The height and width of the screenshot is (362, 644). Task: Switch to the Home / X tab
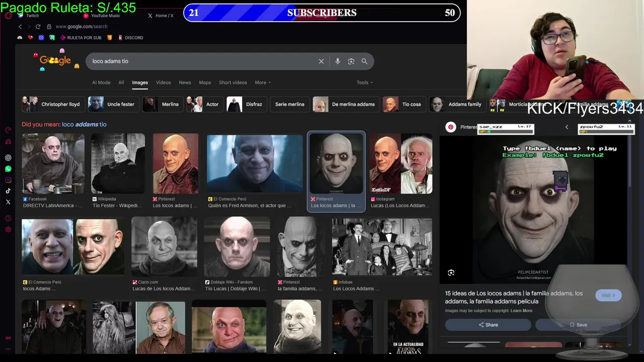(160, 16)
